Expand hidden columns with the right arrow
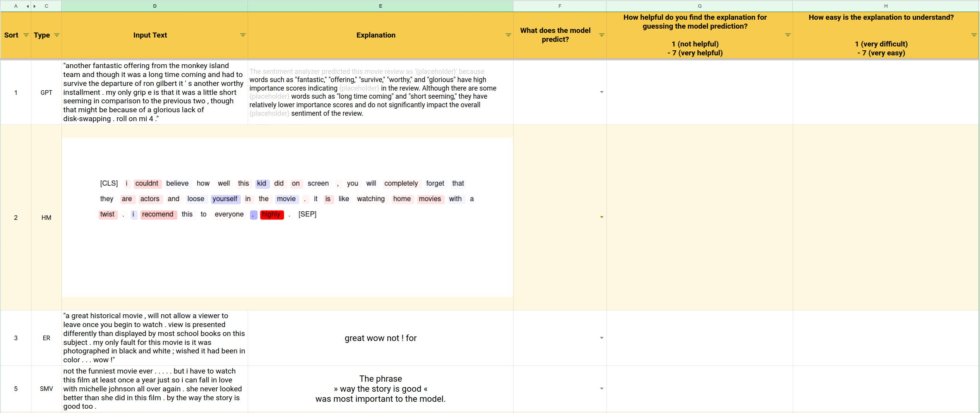This screenshot has width=980, height=413. click(35, 6)
